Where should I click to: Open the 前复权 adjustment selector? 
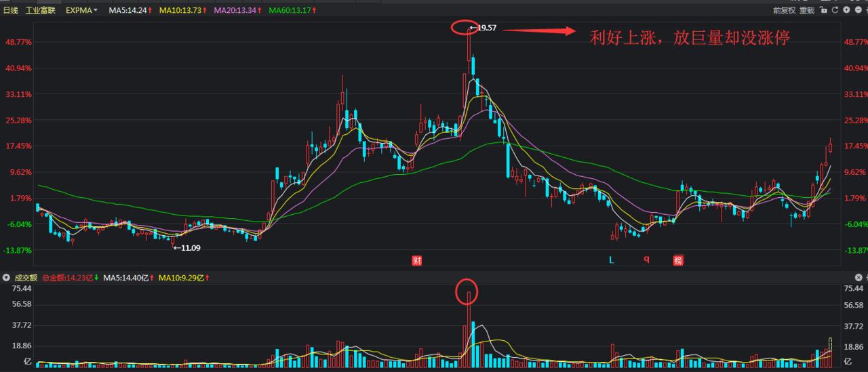tap(785, 10)
